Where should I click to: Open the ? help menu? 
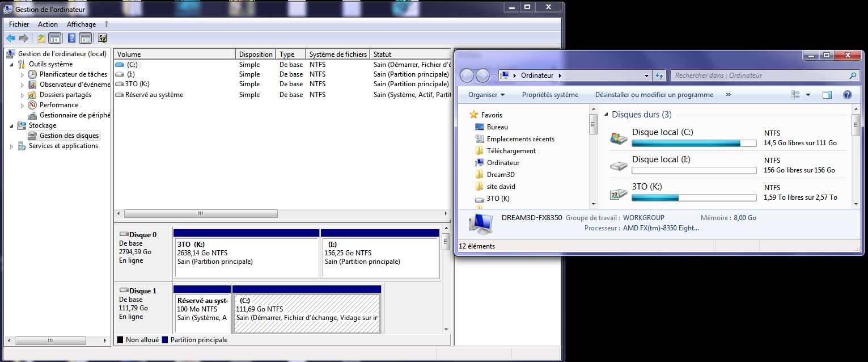pos(106,24)
